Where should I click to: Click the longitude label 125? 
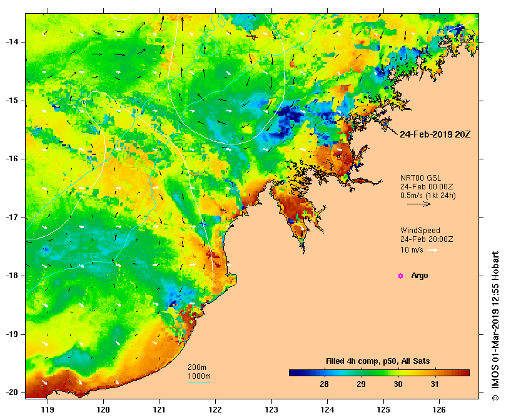click(383, 409)
